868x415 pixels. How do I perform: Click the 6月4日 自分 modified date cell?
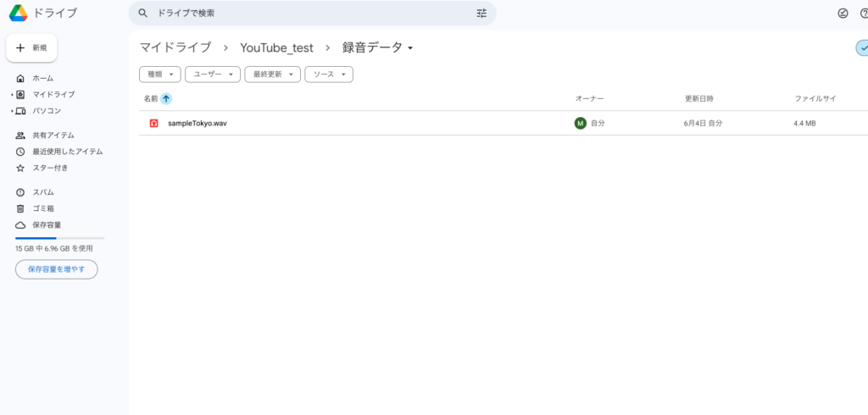(703, 124)
